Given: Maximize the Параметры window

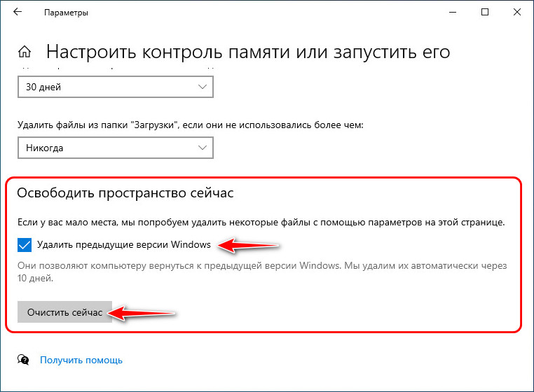Looking at the screenshot, I should click(x=485, y=13).
